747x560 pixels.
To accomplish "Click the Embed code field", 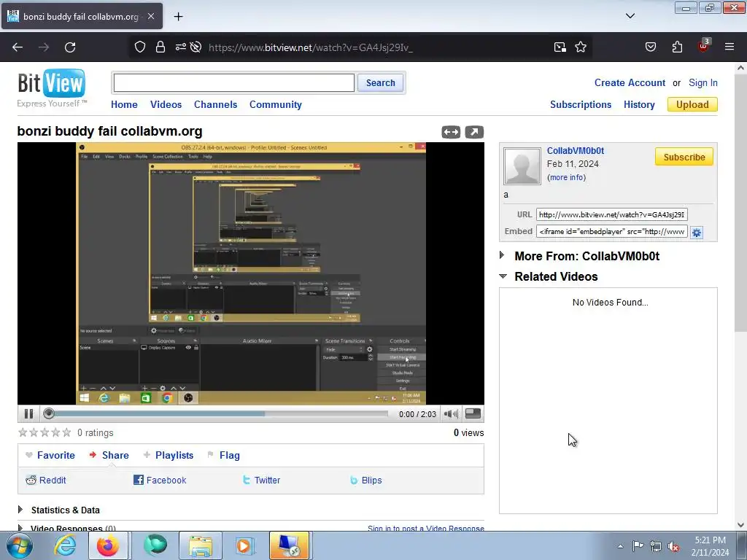I will [x=612, y=231].
